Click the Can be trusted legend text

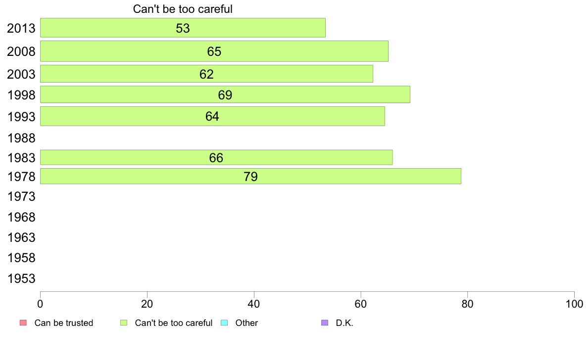pyautogui.click(x=64, y=323)
